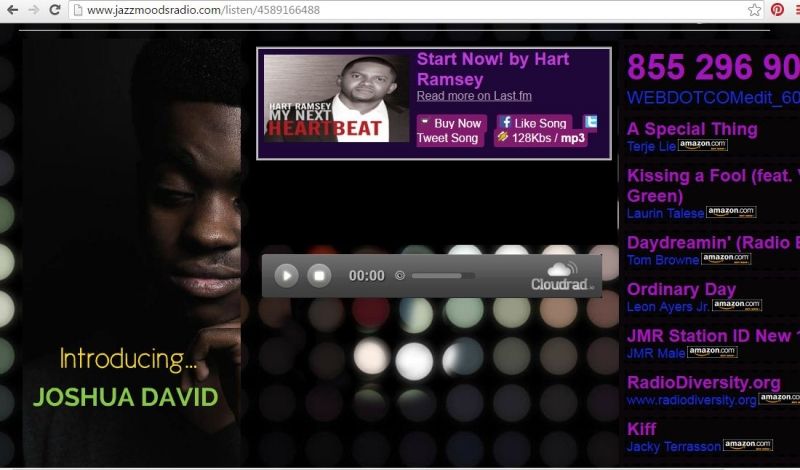Open the Hart Ramsey My Next Heartbeat album art
This screenshot has width=800, height=470.
click(337, 98)
